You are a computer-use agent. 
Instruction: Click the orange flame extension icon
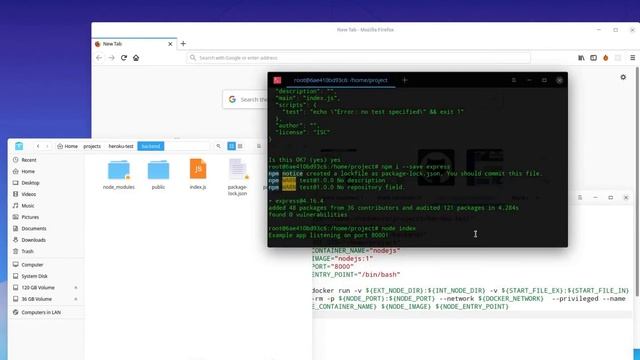606,58
